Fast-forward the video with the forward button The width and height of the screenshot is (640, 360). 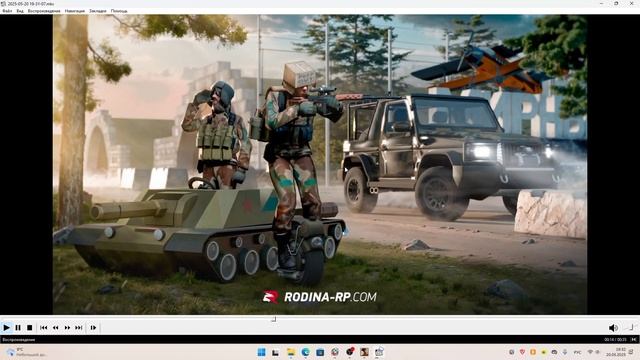(x=67, y=328)
